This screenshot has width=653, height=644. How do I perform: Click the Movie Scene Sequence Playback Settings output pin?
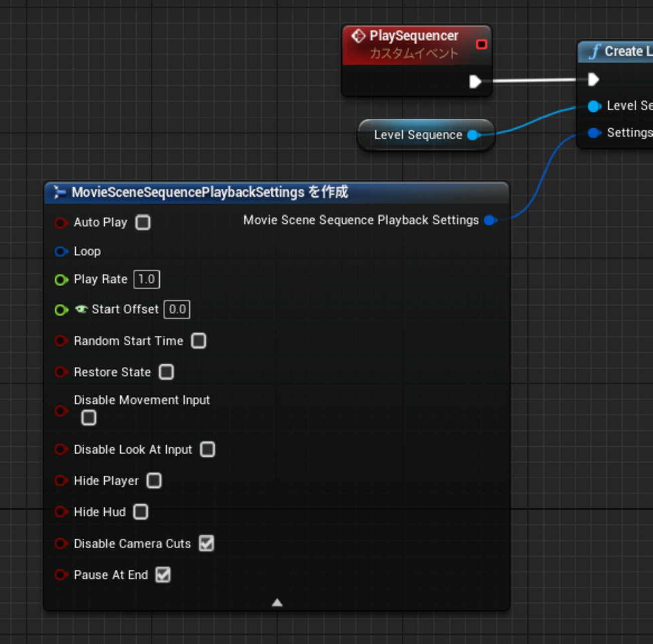point(490,220)
